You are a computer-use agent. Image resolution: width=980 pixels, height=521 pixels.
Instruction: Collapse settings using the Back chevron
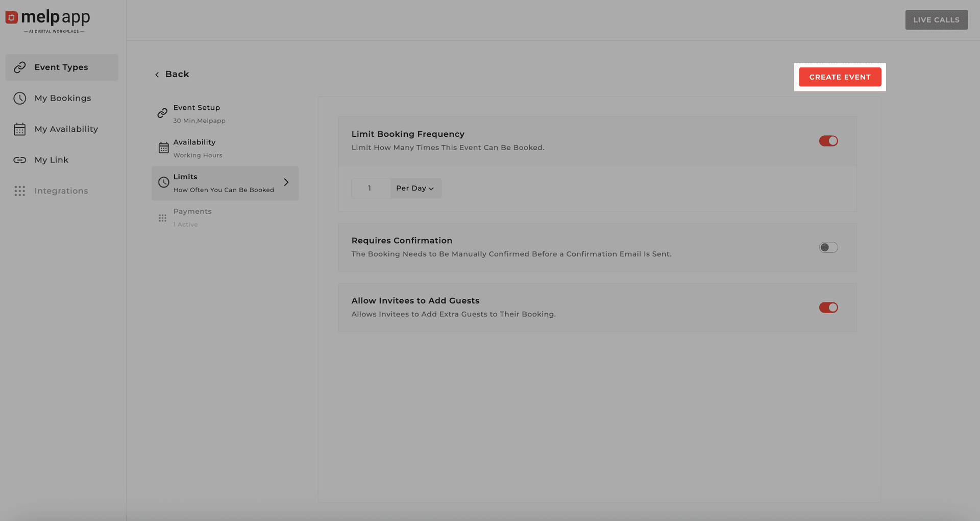point(157,74)
